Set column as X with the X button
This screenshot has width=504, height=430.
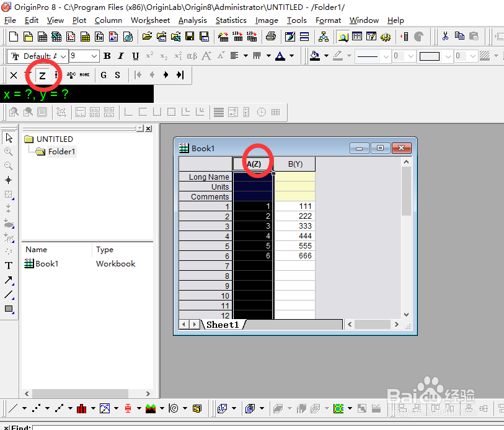coord(14,76)
